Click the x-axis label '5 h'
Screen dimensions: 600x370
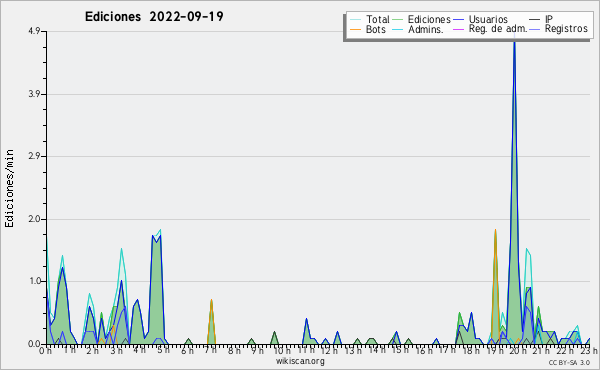(x=163, y=350)
